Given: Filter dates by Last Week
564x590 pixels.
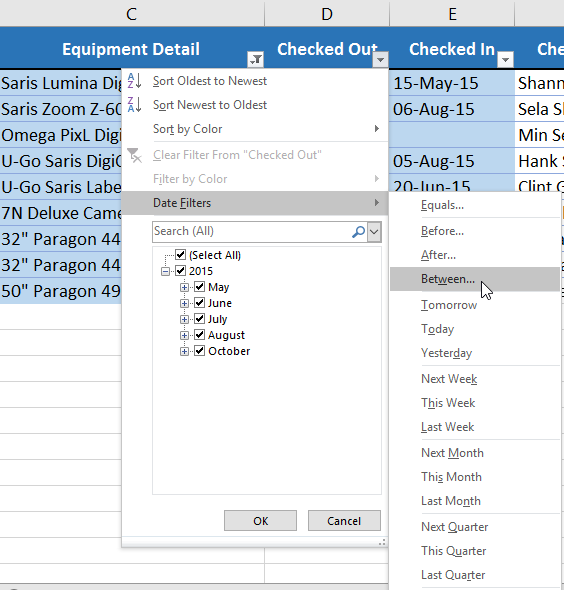Looking at the screenshot, I should pyautogui.click(x=475, y=427).
